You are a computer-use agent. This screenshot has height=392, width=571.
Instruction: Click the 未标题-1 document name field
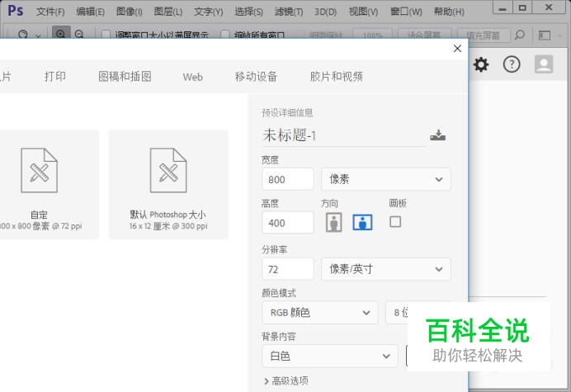[x=344, y=135]
